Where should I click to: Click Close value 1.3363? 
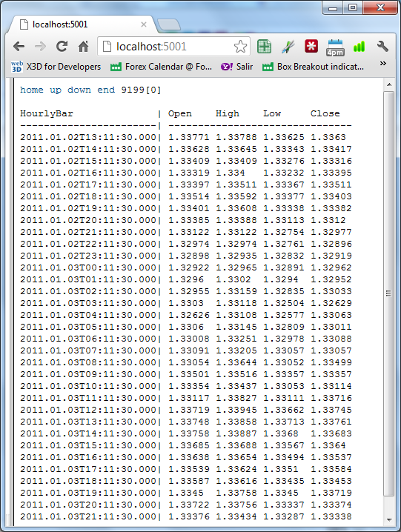(328, 137)
